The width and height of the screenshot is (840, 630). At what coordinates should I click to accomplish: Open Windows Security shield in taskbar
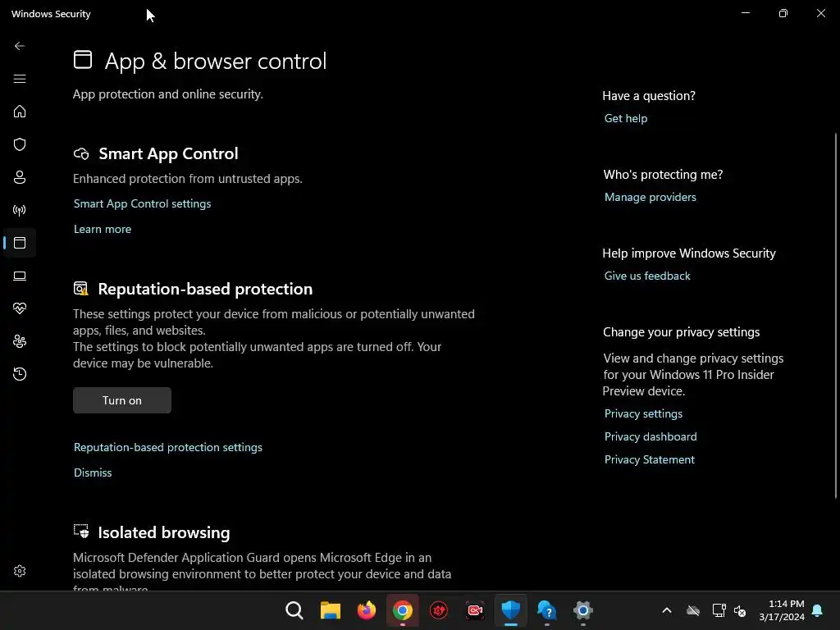pos(510,610)
